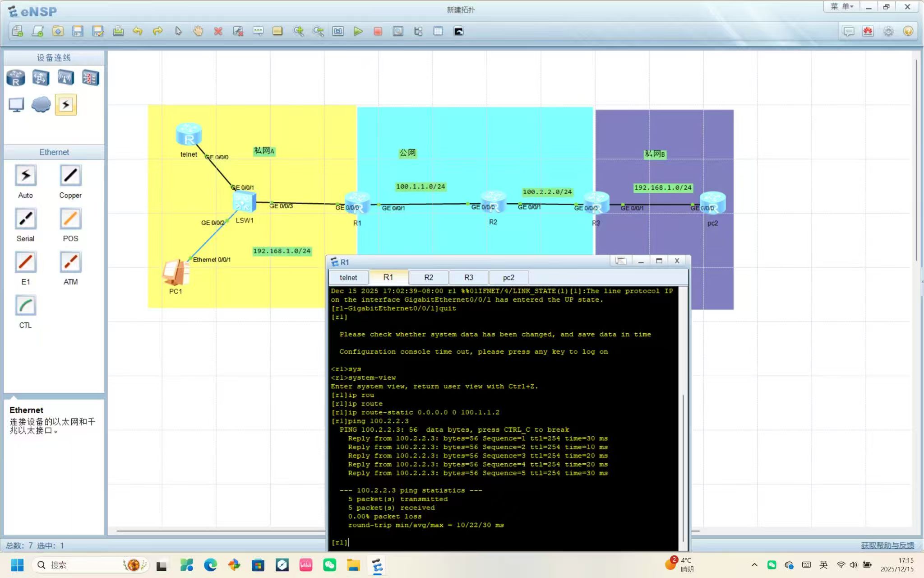
Task: Toggle the grid display icon in toolbar
Action: point(438,31)
